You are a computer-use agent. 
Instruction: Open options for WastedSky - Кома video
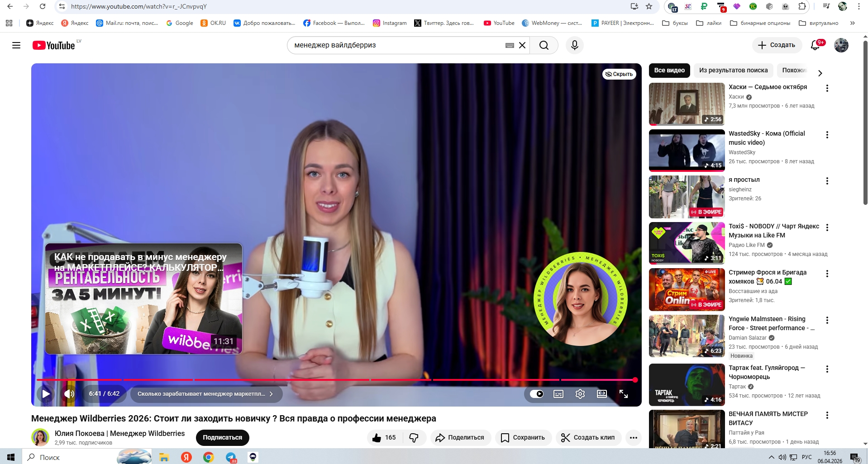(827, 135)
